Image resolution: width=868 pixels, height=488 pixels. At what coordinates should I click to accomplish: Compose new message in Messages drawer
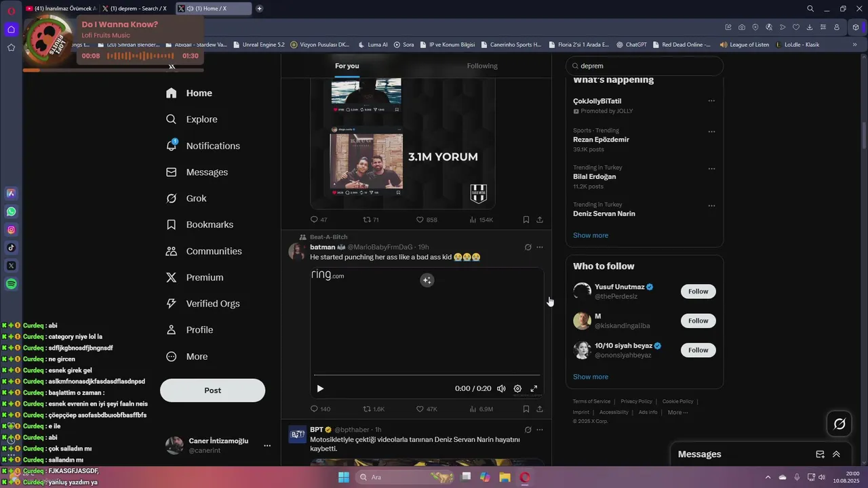(x=820, y=454)
